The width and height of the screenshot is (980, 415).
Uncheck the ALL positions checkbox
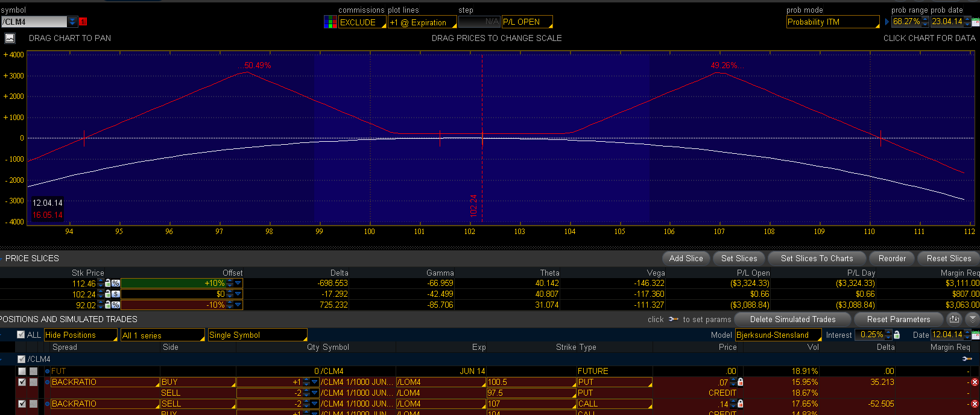pos(21,335)
